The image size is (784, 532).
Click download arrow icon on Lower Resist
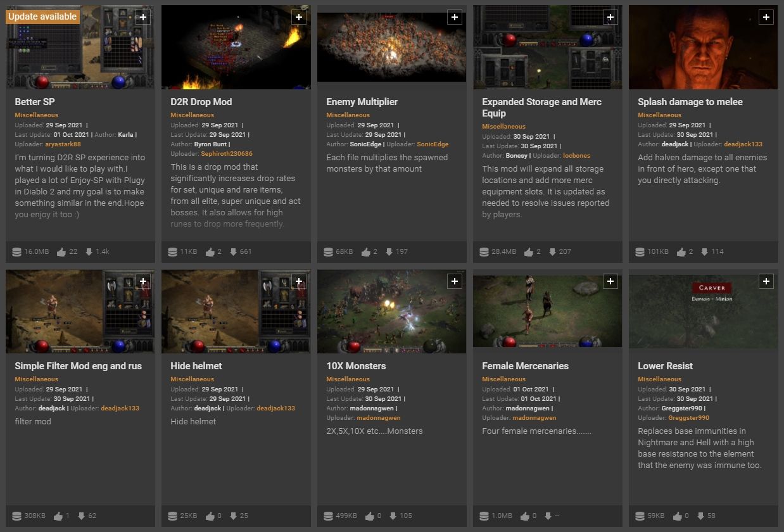[700, 516]
